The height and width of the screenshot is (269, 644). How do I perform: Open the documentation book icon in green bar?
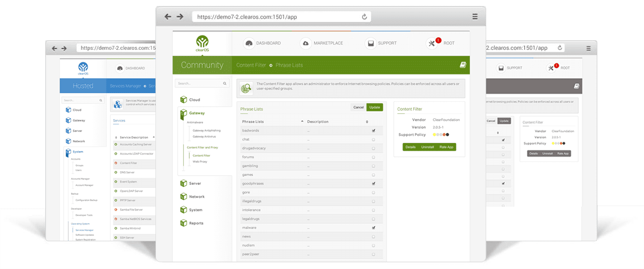[463, 65]
